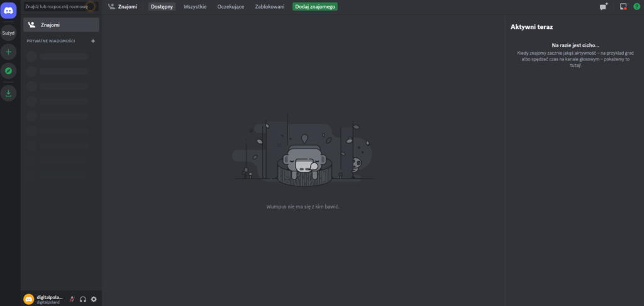This screenshot has width=644, height=306.
Task: Switch to Wszystkie tab
Action: pos(195,6)
